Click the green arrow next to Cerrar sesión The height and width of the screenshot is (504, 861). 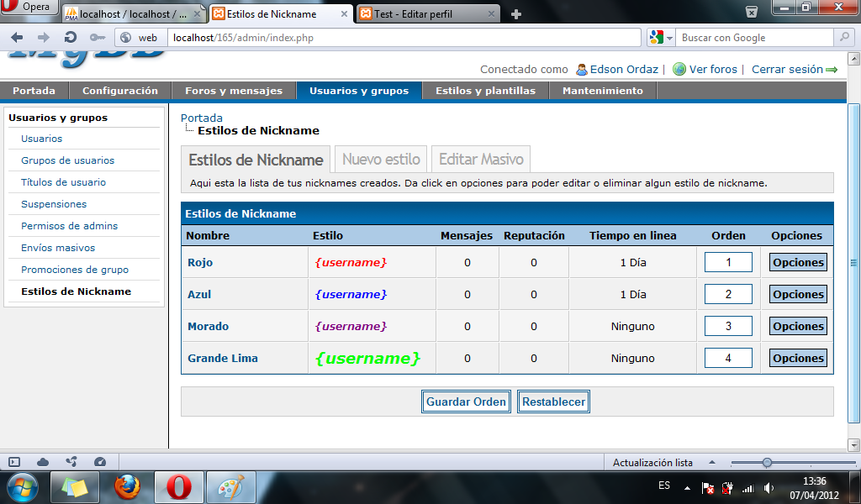pos(832,70)
